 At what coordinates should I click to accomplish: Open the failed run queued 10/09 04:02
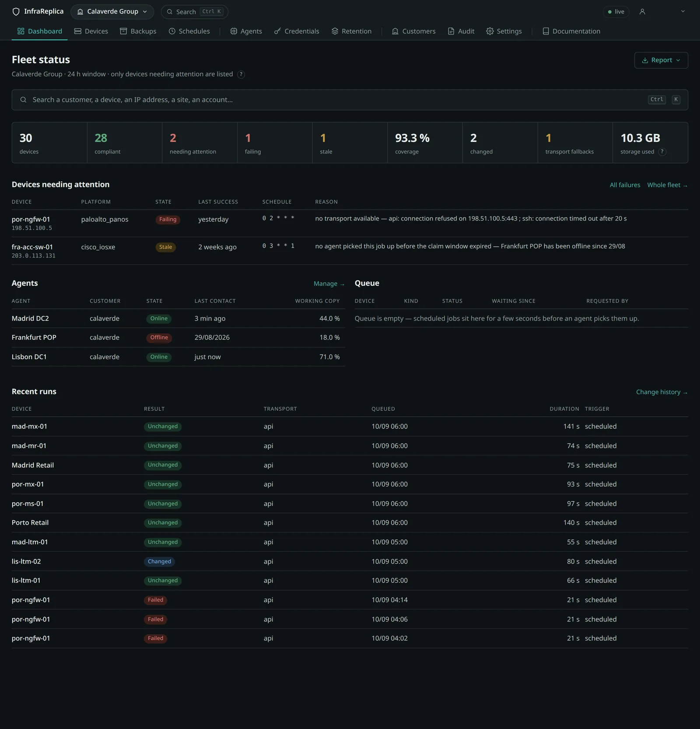[350, 638]
